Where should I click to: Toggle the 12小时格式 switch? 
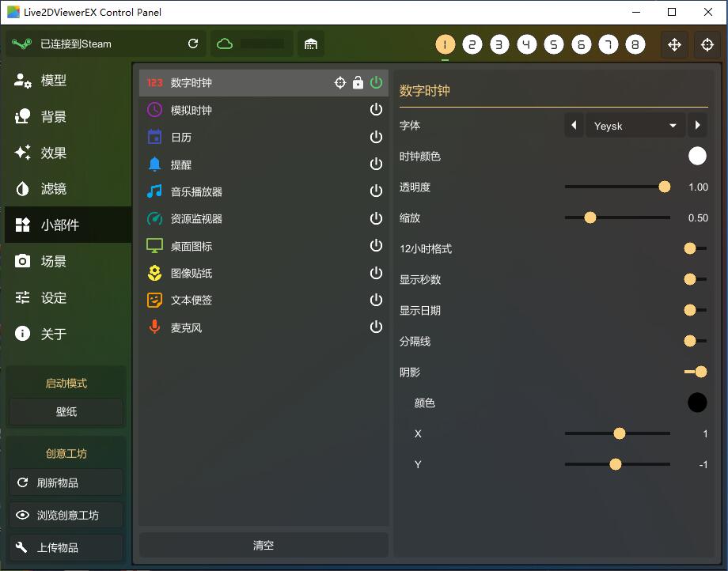(695, 248)
